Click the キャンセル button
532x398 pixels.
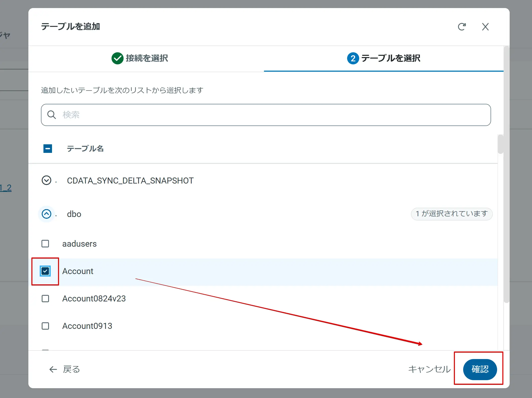coord(429,369)
